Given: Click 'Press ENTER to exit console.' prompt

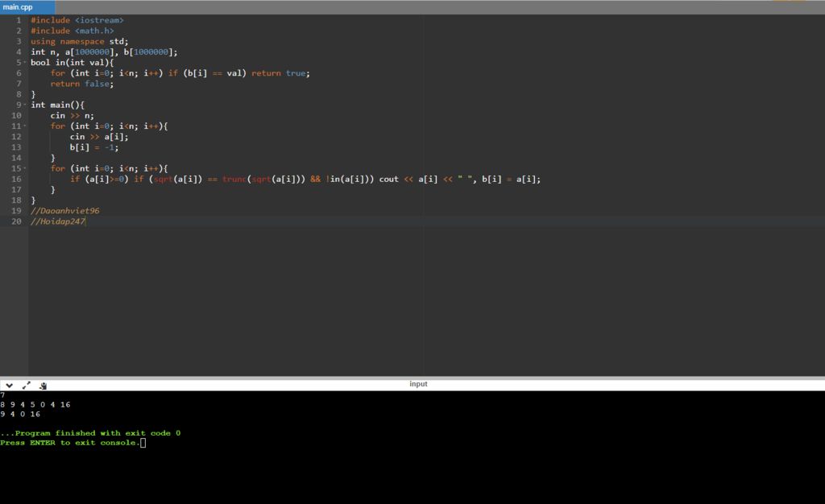Looking at the screenshot, I should [71, 443].
